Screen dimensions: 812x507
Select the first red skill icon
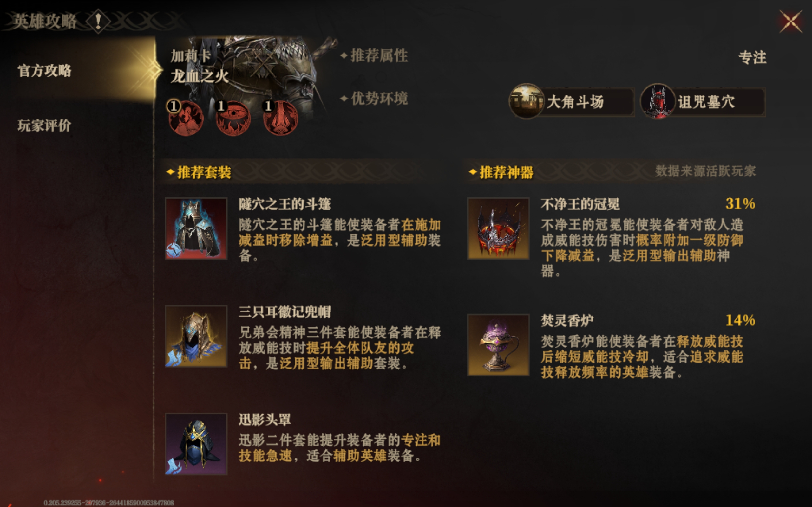click(x=186, y=117)
